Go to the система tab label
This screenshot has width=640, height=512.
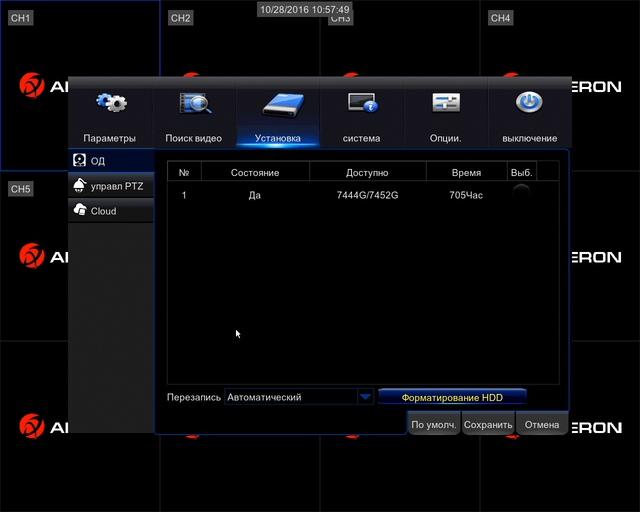(361, 138)
